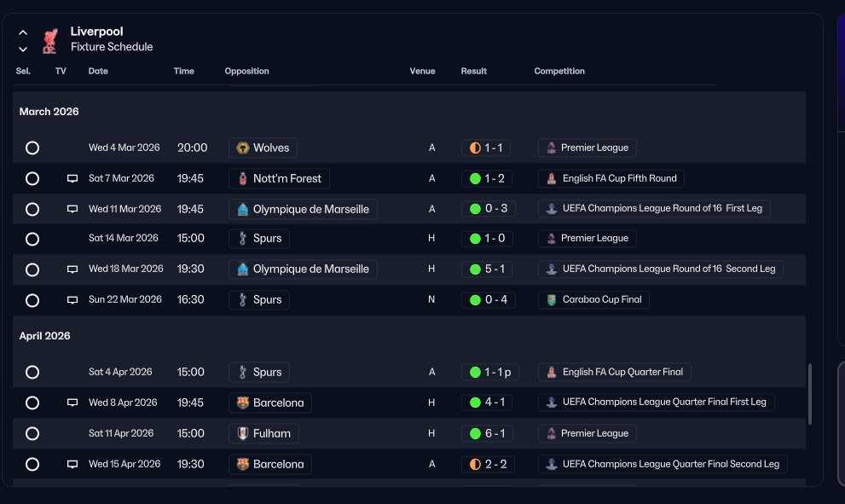Select the radio button for Wolves fixture
Image resolution: width=845 pixels, height=504 pixels.
[32, 148]
